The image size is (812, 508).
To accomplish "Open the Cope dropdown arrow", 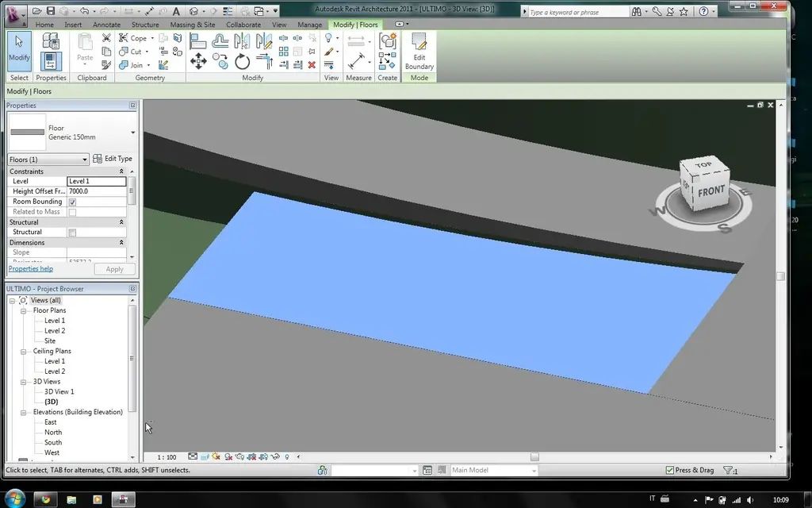I will pyautogui.click(x=152, y=38).
